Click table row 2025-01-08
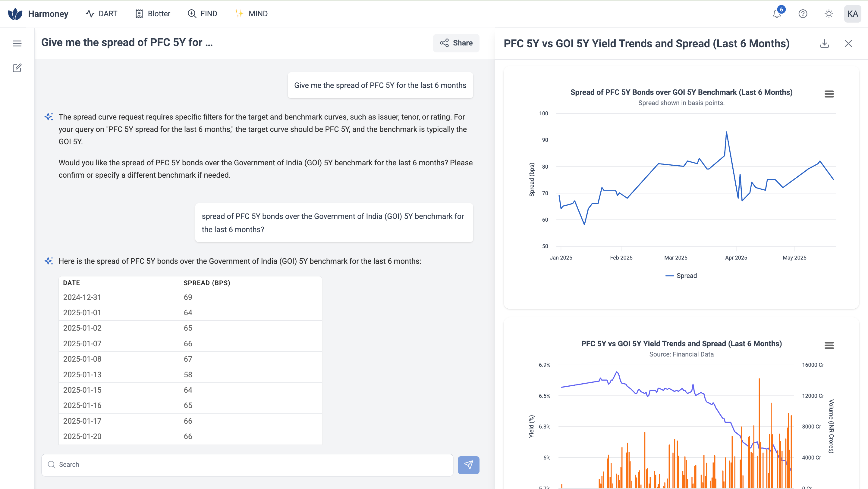 [x=190, y=360]
